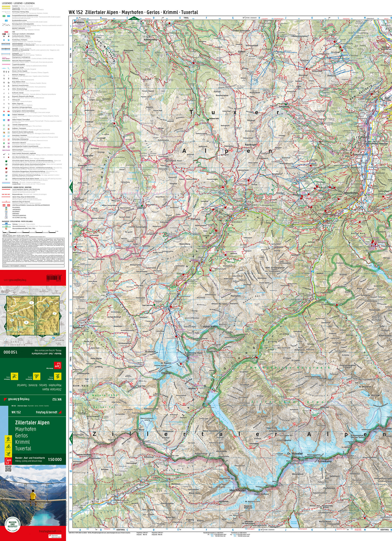Click the 1:50 000 scale on front cover
This screenshot has width=392, height=541.
(55, 459)
